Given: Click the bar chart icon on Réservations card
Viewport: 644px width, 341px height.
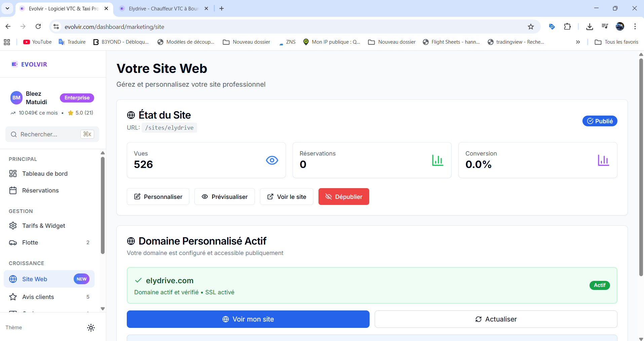Looking at the screenshot, I should tap(438, 160).
